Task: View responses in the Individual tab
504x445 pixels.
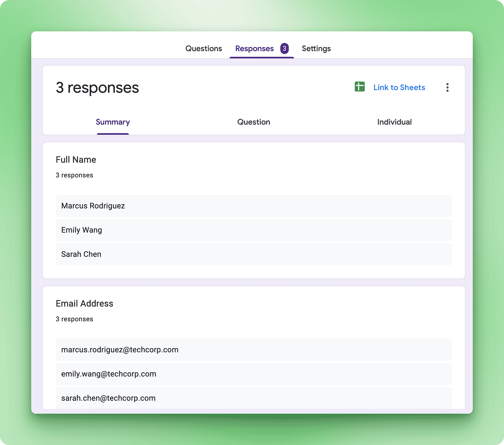Action: (x=394, y=122)
